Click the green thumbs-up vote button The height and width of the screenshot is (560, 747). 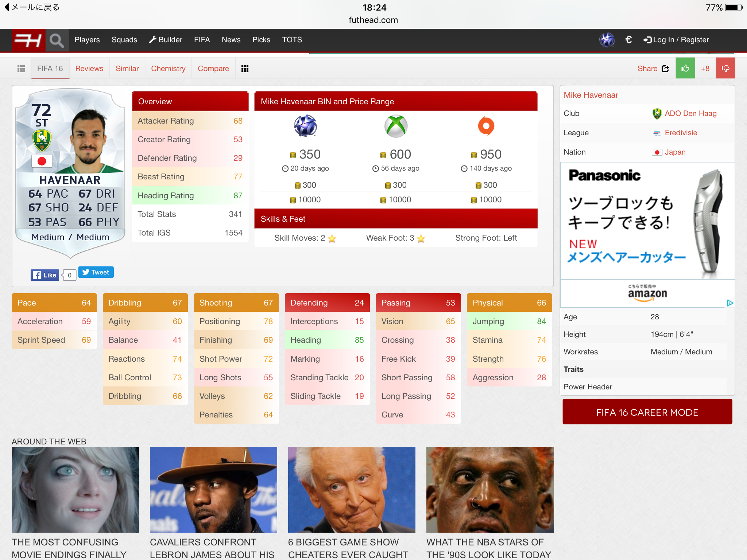(x=685, y=68)
